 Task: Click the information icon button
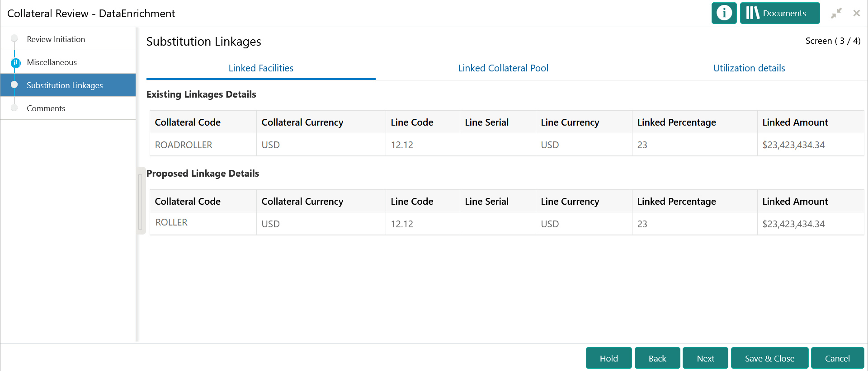(x=724, y=13)
